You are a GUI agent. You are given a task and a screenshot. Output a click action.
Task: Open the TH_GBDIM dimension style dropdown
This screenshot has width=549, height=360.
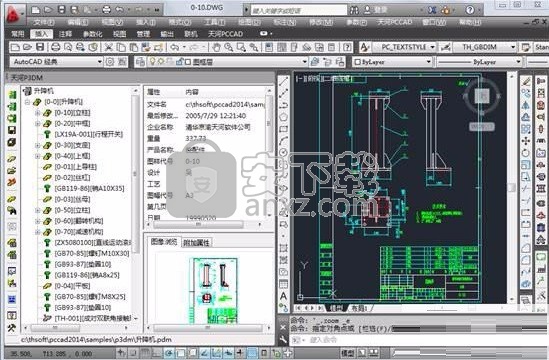pos(513,47)
